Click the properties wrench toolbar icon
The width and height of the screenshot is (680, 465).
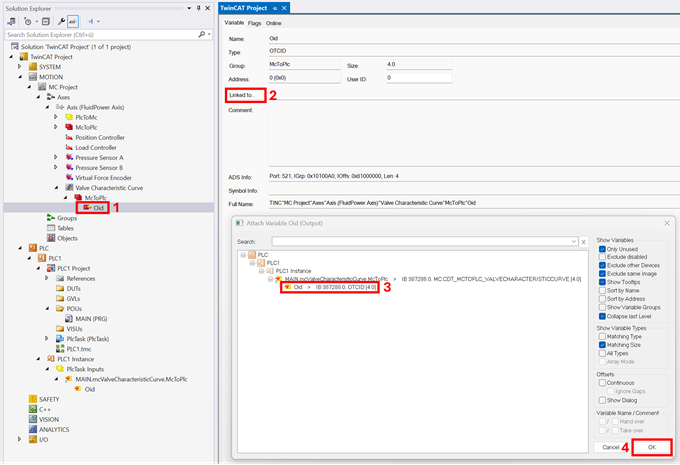click(x=62, y=21)
